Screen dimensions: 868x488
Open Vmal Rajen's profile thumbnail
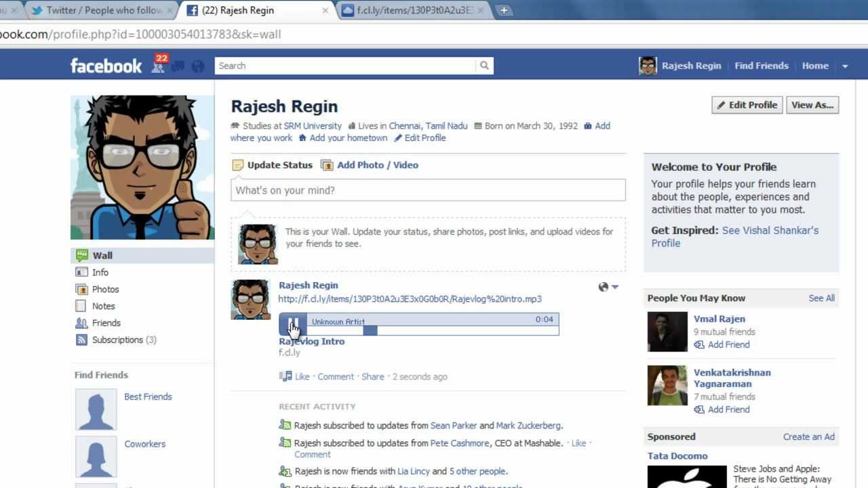pos(667,331)
